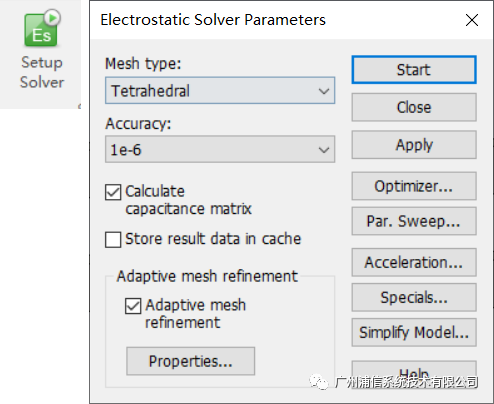Enable Store result data in cache
Screen dimensions: 494x404
pyautogui.click(x=113, y=240)
